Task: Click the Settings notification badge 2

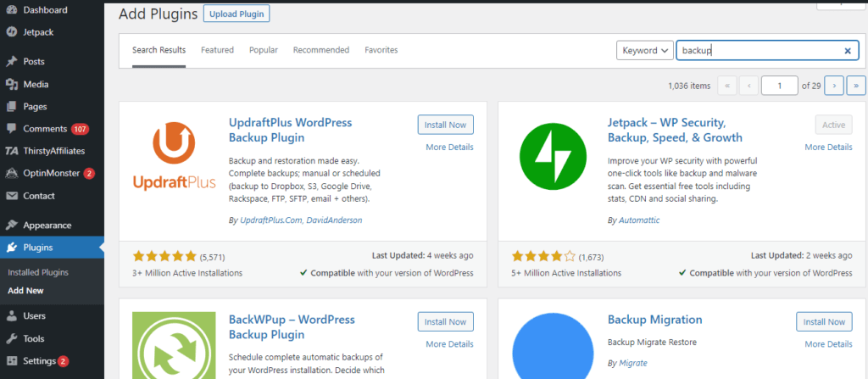Action: point(63,361)
